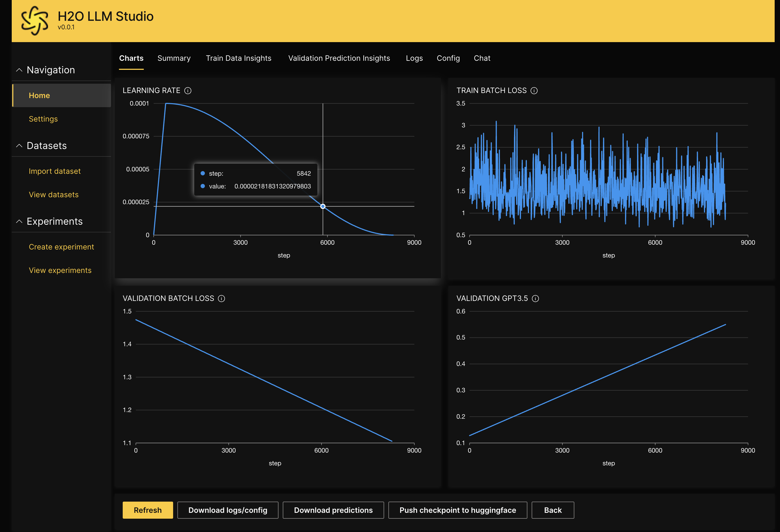780x532 pixels.
Task: Click the highlighted data point on learning rate curve
Action: (x=323, y=206)
